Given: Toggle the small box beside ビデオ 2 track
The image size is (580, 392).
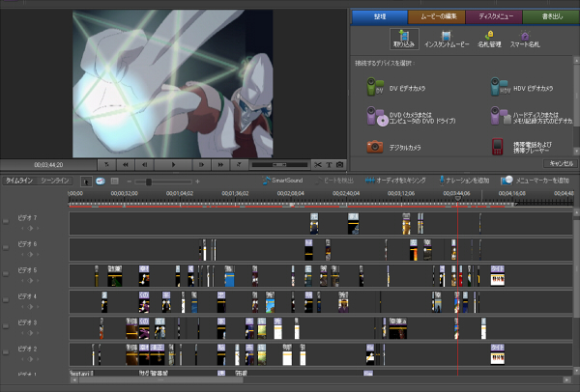Looking at the screenshot, I should tap(6, 352).
